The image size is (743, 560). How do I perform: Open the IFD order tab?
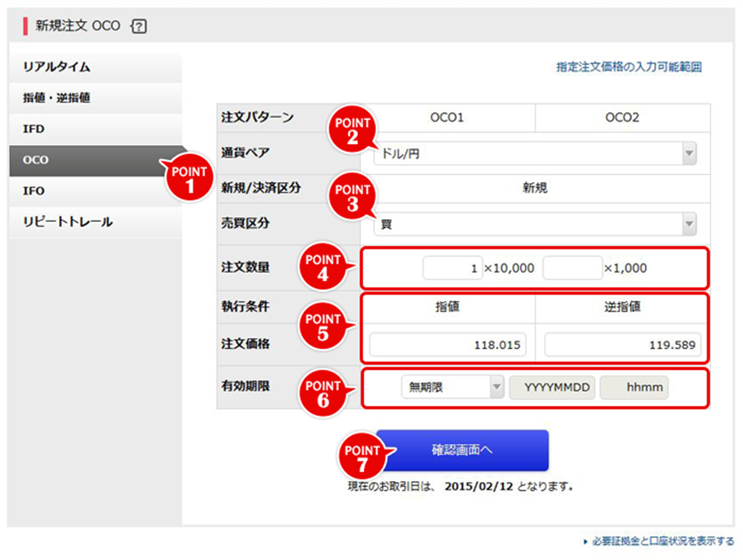pos(96,129)
